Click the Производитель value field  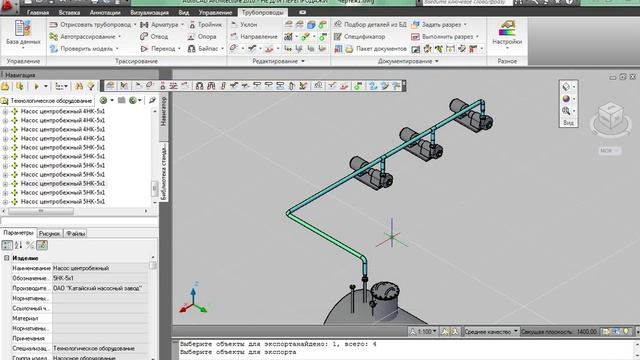tap(100, 288)
